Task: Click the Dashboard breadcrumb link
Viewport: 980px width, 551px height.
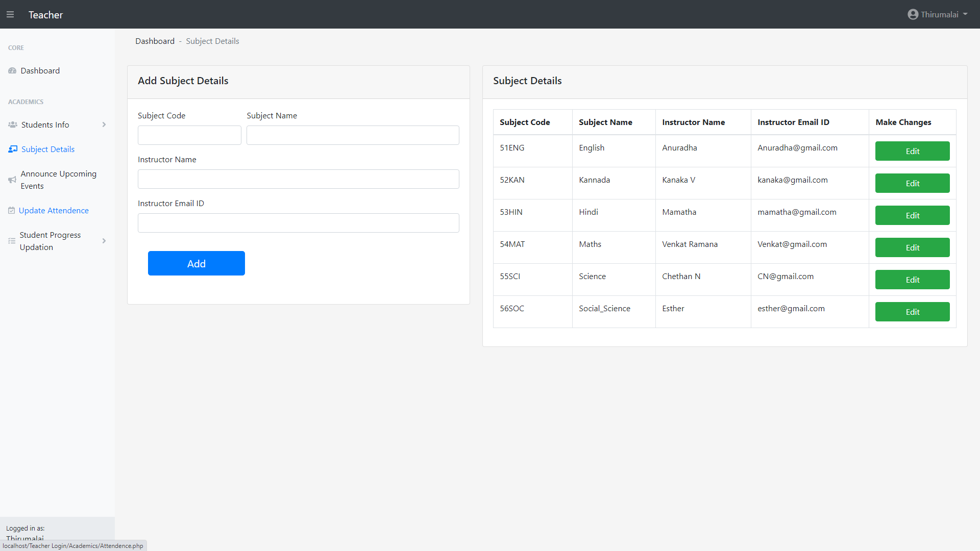Action: coord(155,41)
